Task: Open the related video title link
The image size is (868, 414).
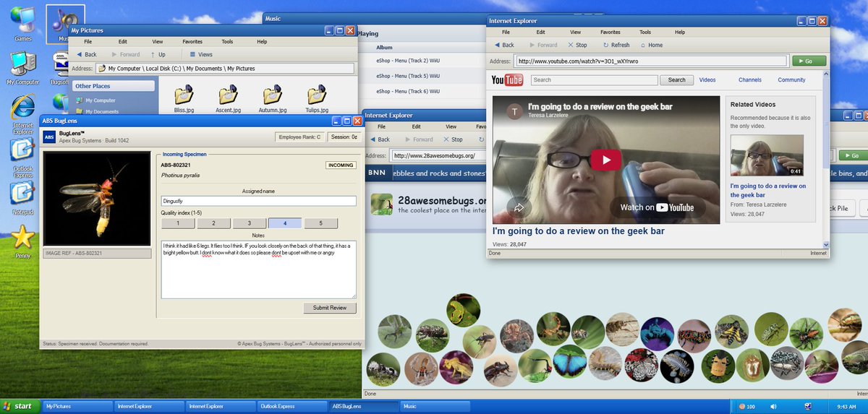Action: pyautogui.click(x=768, y=191)
